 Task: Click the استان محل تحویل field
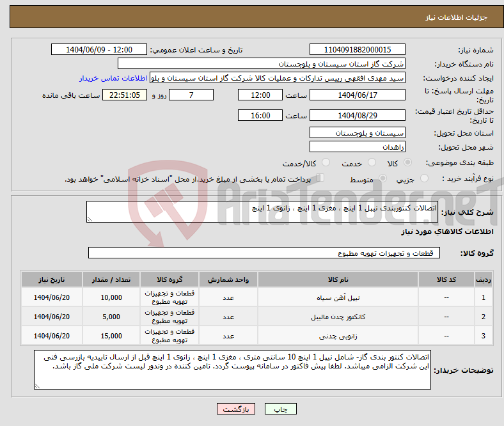(x=357, y=132)
